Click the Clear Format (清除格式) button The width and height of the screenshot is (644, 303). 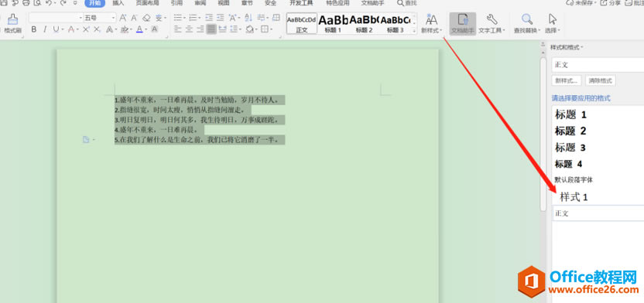point(600,80)
